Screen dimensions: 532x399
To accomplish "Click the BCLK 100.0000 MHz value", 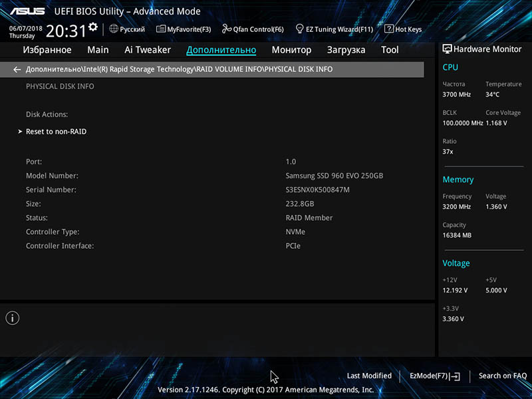I will [463, 123].
